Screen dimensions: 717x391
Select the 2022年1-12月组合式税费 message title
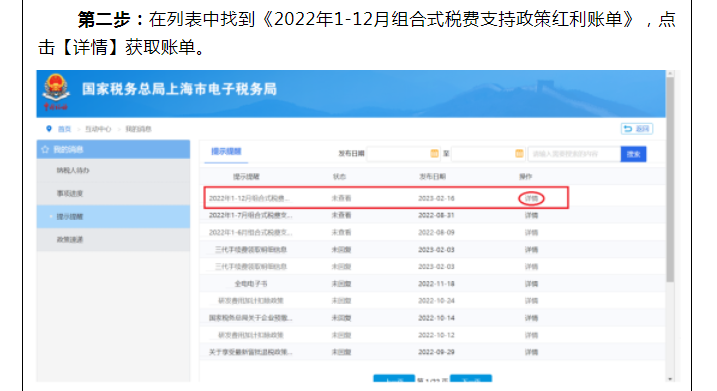[x=249, y=198]
